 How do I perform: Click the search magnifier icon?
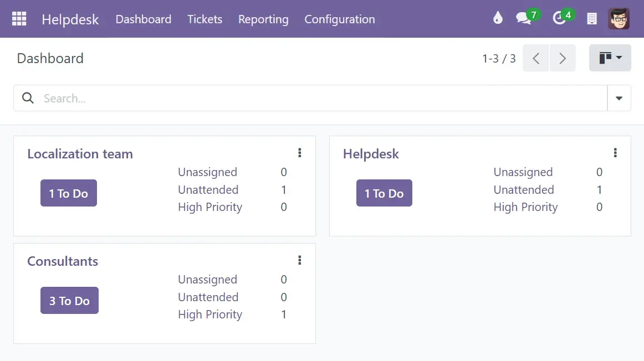28,98
